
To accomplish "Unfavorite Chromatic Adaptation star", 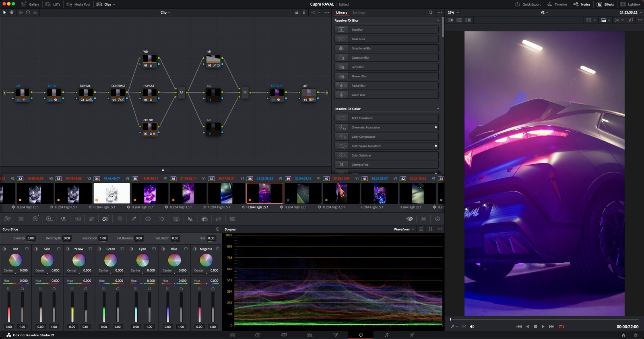I will click(436, 127).
